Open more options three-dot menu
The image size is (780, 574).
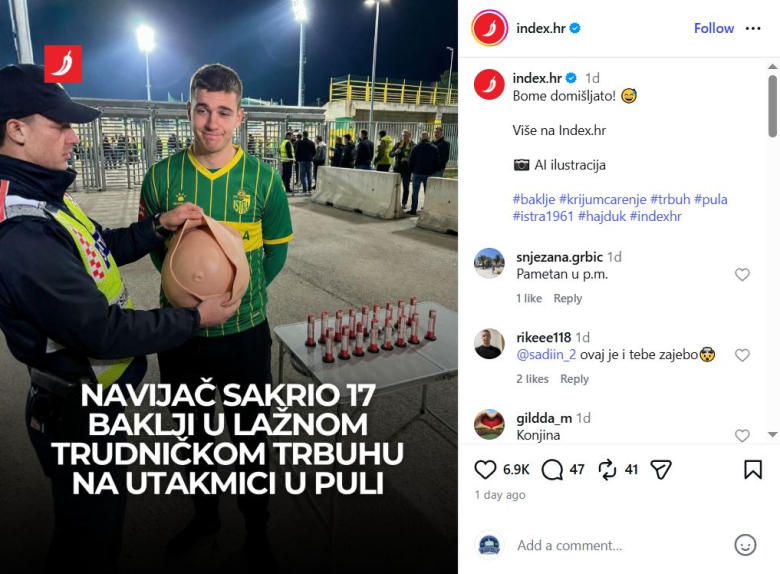click(753, 28)
